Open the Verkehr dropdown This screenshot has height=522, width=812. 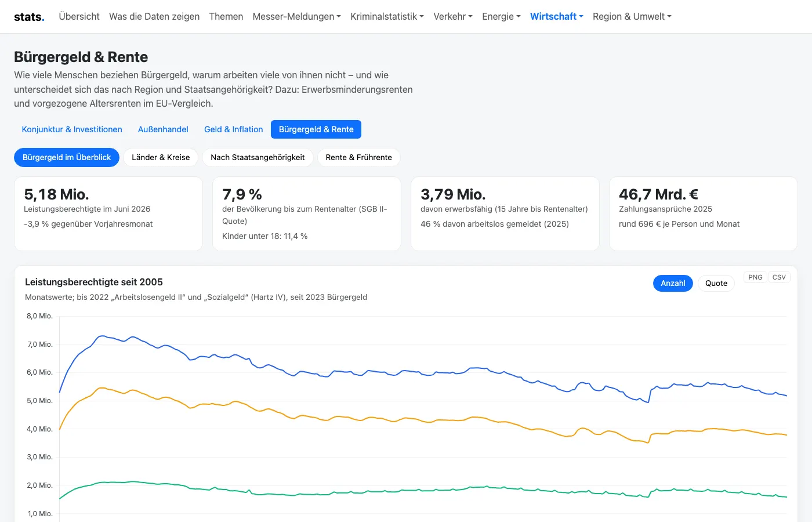(x=453, y=17)
